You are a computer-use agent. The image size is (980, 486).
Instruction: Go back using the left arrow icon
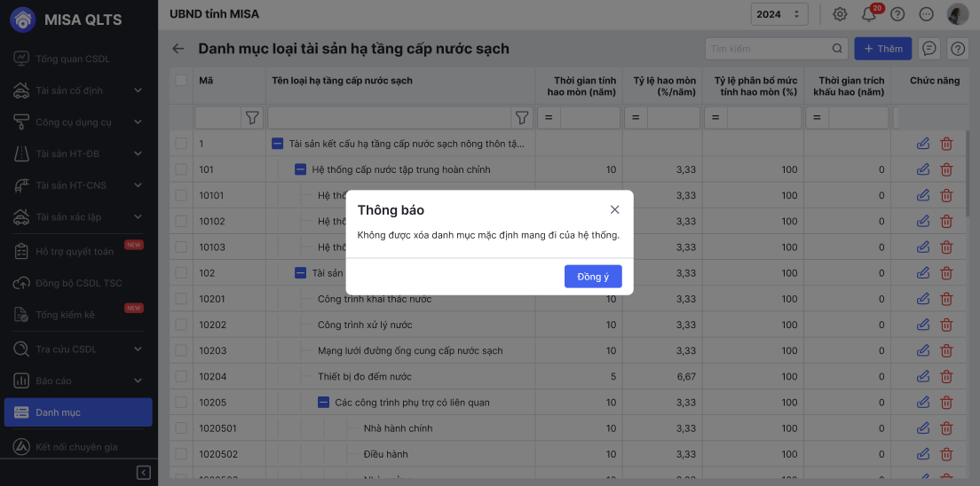coord(178,49)
